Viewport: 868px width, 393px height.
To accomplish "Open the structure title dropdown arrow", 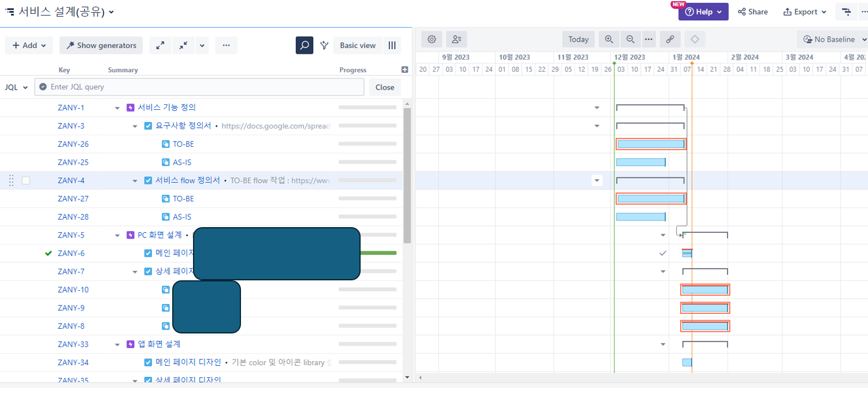I will [111, 12].
